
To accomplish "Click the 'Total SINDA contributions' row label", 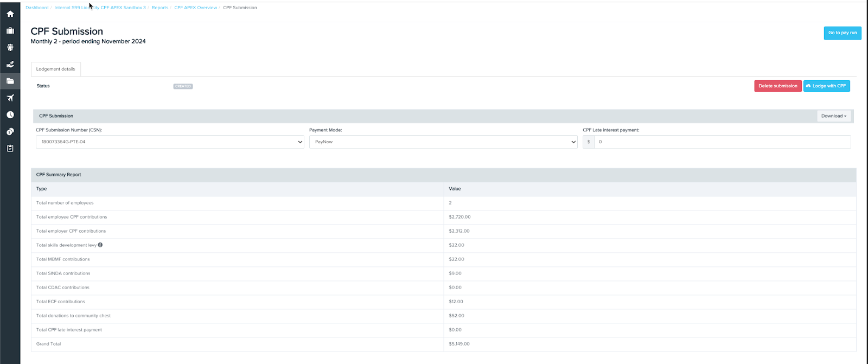I will click(x=63, y=273).
